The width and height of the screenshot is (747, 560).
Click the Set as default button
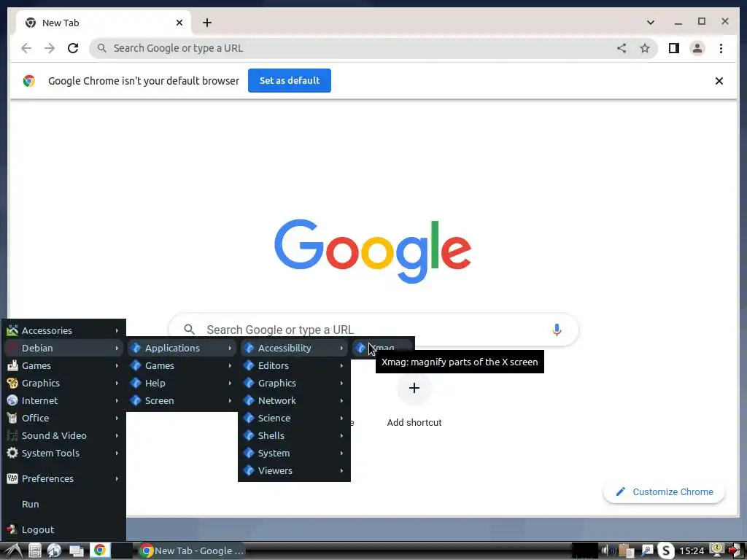pos(289,80)
